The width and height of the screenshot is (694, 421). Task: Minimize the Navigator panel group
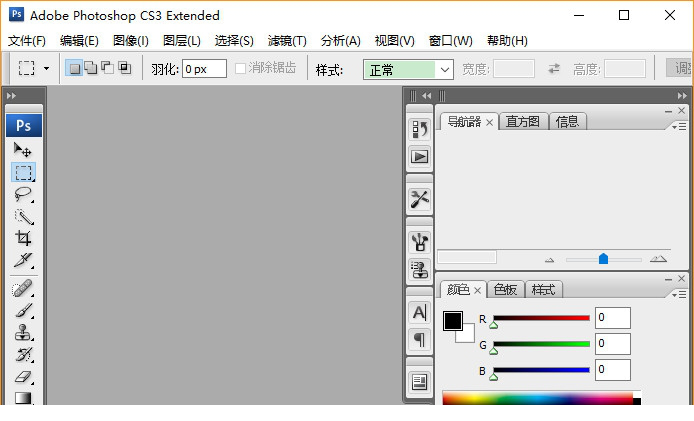click(668, 111)
